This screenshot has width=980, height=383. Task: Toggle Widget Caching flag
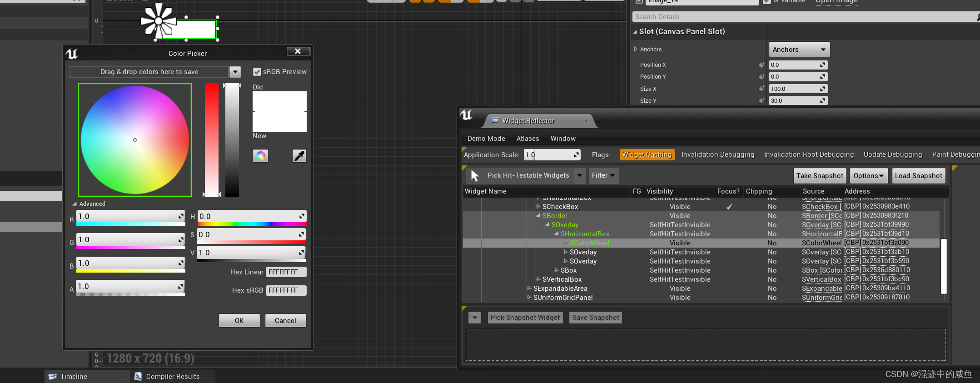(x=647, y=155)
